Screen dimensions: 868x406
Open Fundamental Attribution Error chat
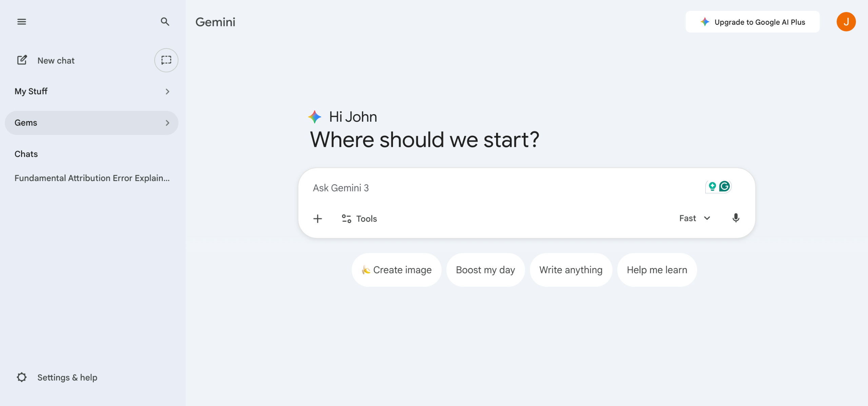click(x=92, y=178)
